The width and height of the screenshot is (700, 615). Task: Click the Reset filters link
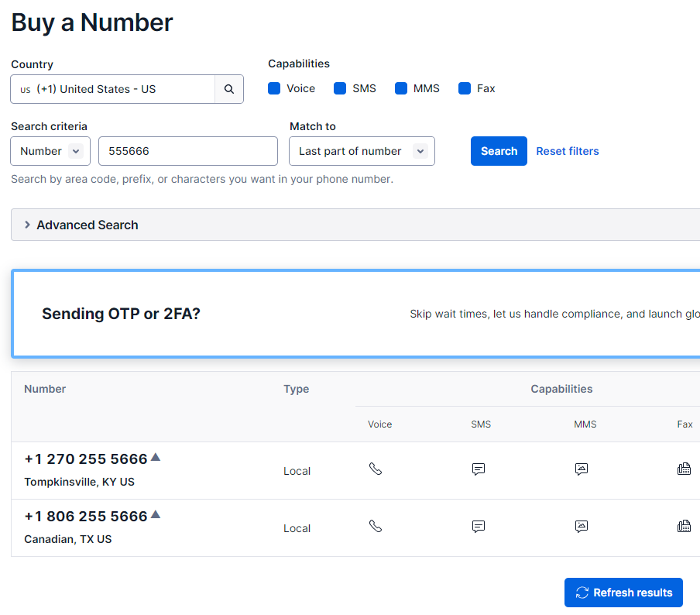pos(568,151)
